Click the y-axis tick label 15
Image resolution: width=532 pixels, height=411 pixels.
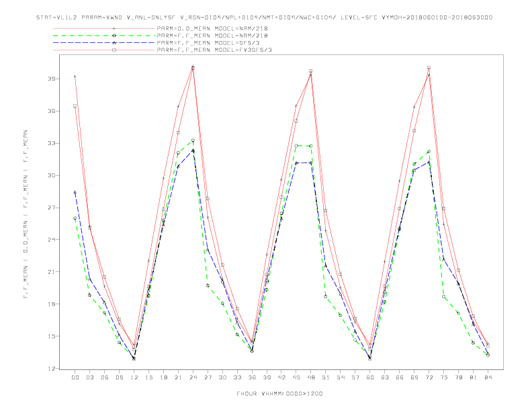click(52, 336)
